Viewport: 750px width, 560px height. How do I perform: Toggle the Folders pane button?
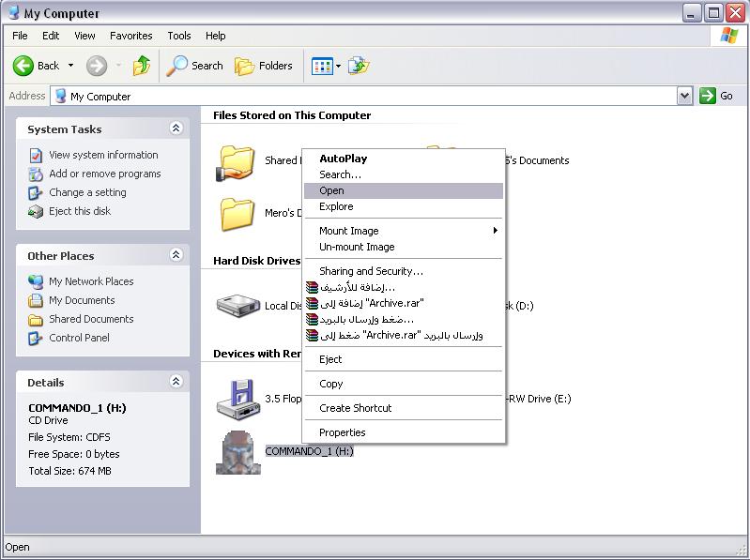(x=264, y=66)
